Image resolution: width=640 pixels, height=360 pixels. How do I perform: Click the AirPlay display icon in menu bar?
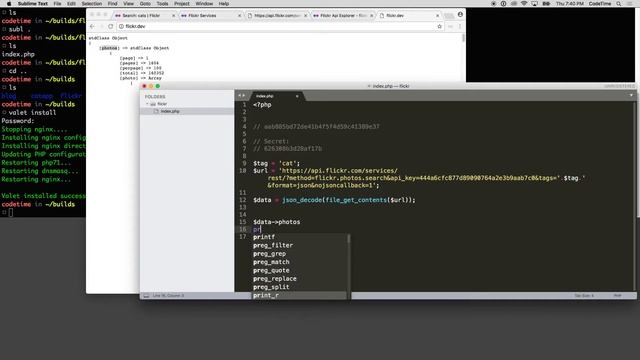coord(534,4)
